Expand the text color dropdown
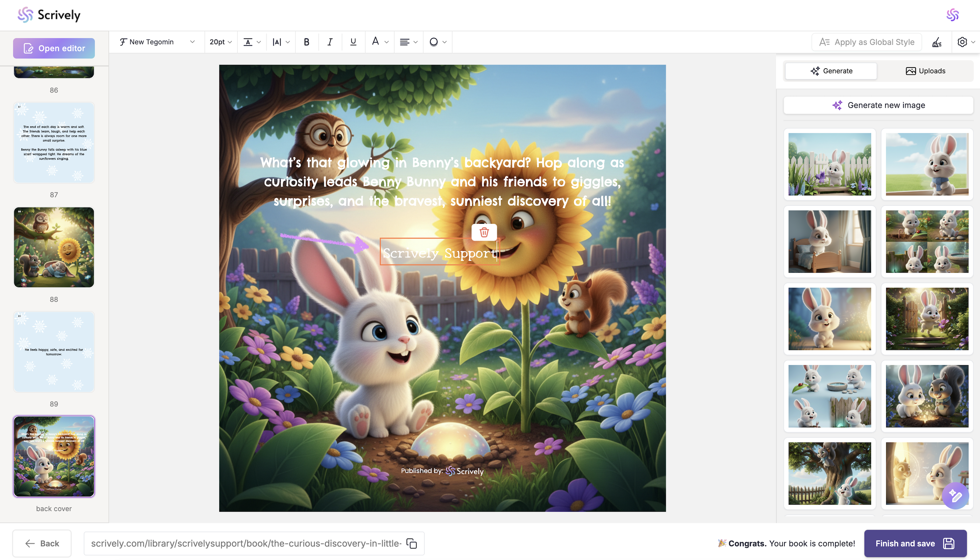The image size is (980, 560). tap(380, 42)
